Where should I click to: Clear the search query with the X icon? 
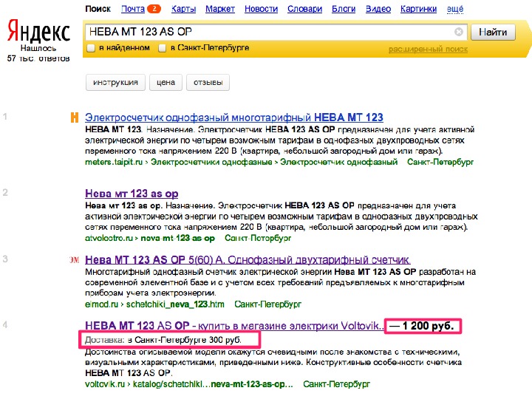[459, 32]
